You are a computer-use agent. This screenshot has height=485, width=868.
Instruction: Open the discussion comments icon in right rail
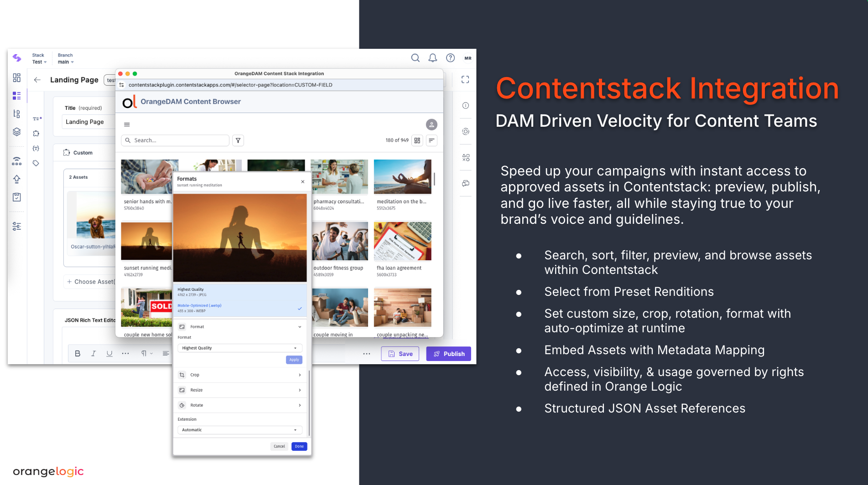pos(466,183)
